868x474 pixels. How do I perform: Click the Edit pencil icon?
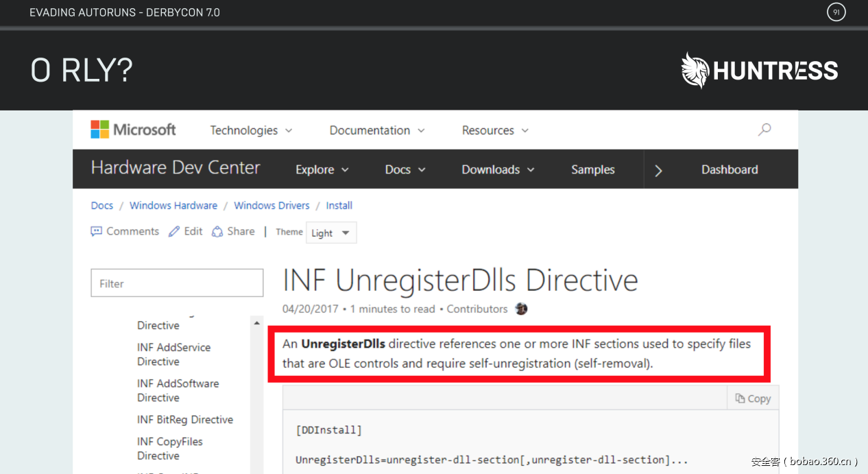pyautogui.click(x=174, y=232)
